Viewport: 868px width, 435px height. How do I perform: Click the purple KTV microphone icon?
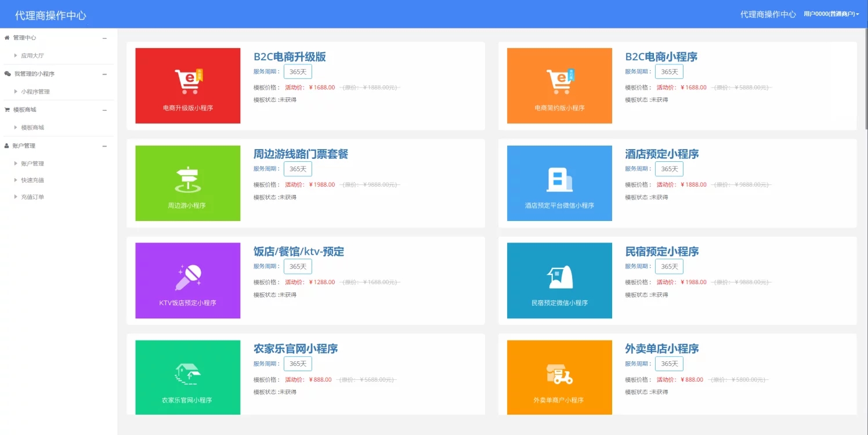click(x=188, y=277)
